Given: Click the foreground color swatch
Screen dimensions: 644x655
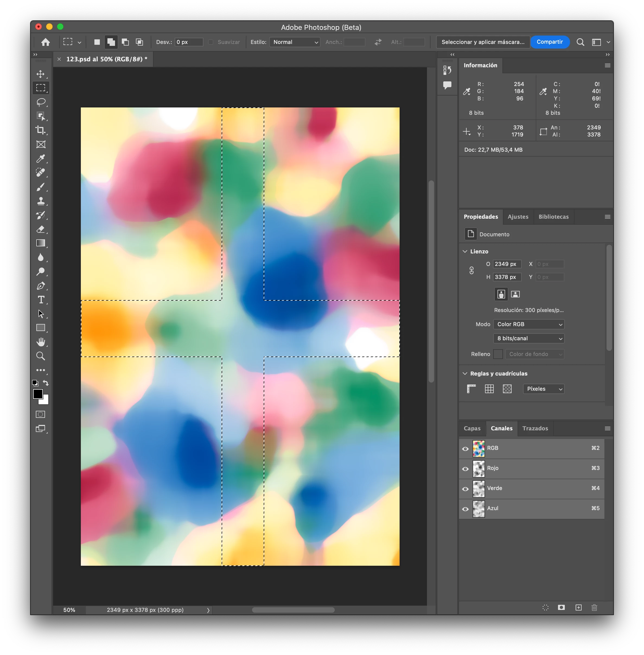Looking at the screenshot, I should tap(37, 394).
